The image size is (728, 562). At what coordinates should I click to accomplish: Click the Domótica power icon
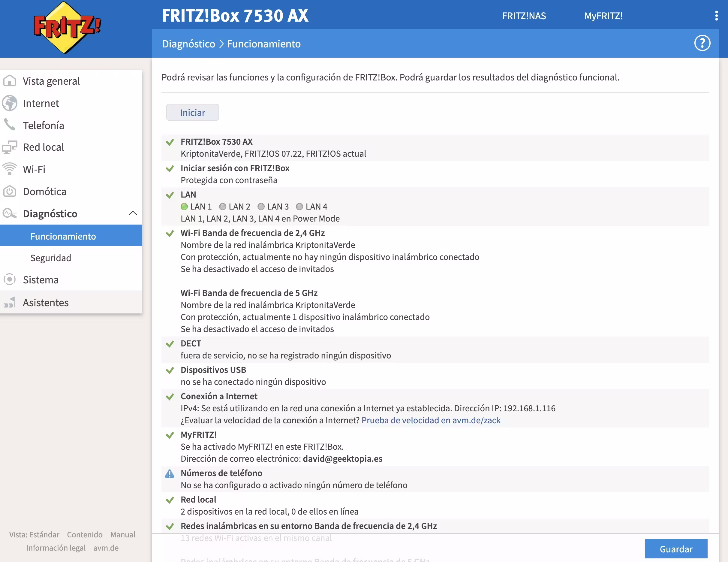pos(10,192)
